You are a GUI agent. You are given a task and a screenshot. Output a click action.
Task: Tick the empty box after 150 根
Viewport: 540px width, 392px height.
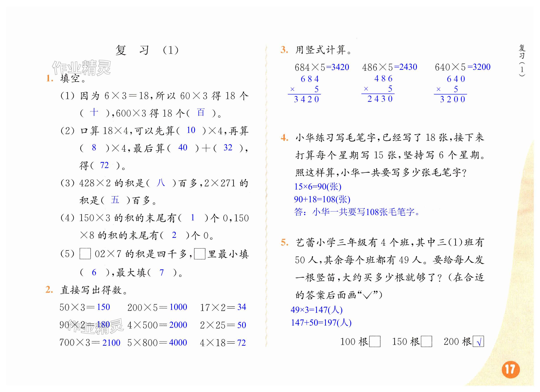tap(426, 341)
